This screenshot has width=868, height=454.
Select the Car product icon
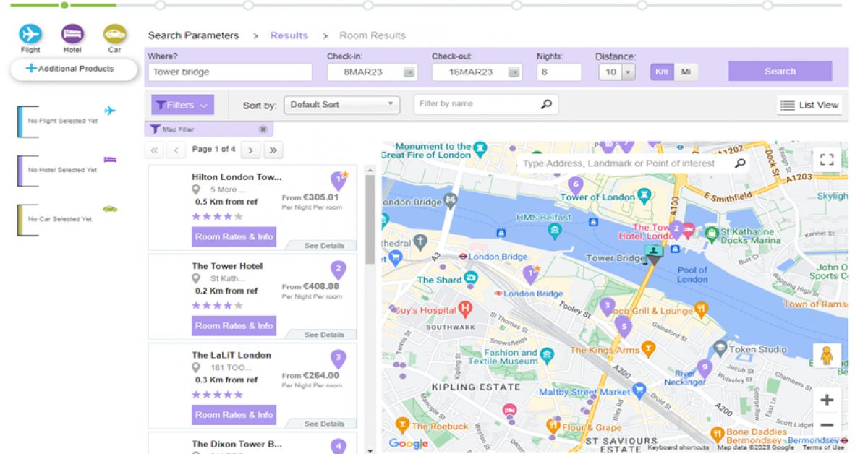tap(114, 34)
